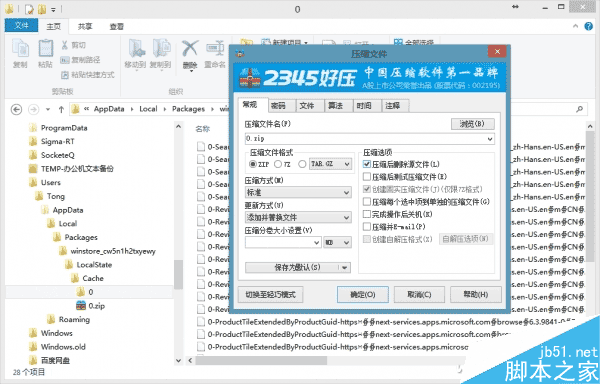
Task: Open the quick access toolbar customize arrow
Action: [54, 10]
